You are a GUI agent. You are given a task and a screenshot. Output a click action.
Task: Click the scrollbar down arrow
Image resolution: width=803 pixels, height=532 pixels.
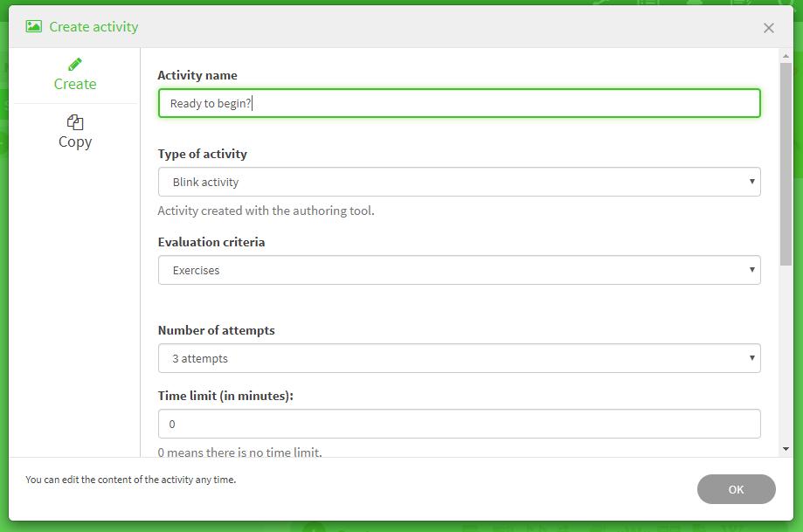[786, 448]
